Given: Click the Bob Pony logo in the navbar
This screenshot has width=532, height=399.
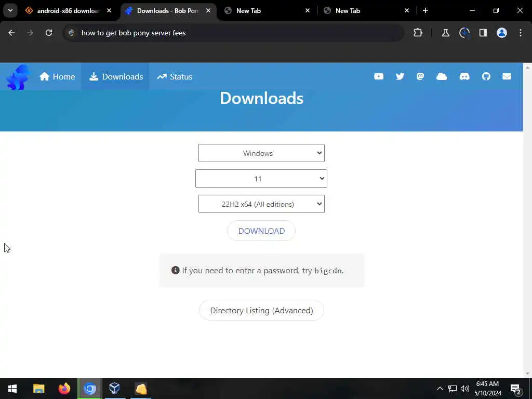Looking at the screenshot, I should coord(18,77).
